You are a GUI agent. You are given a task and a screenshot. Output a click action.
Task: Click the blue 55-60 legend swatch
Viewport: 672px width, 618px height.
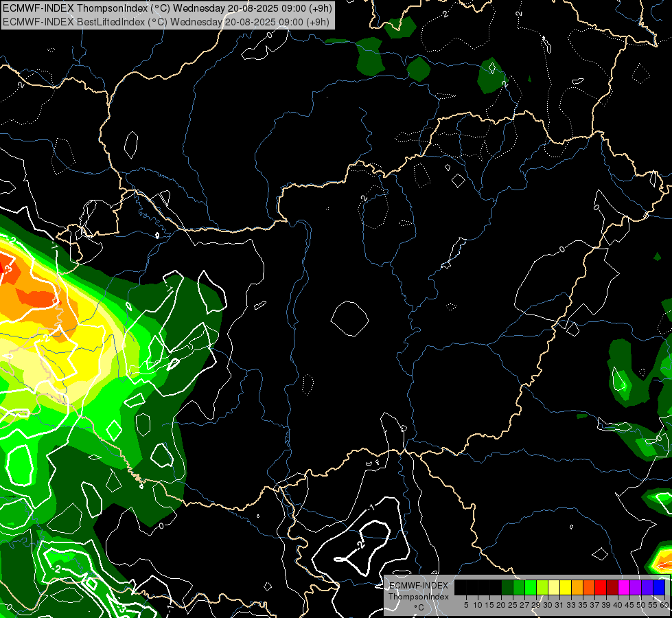[659, 587]
